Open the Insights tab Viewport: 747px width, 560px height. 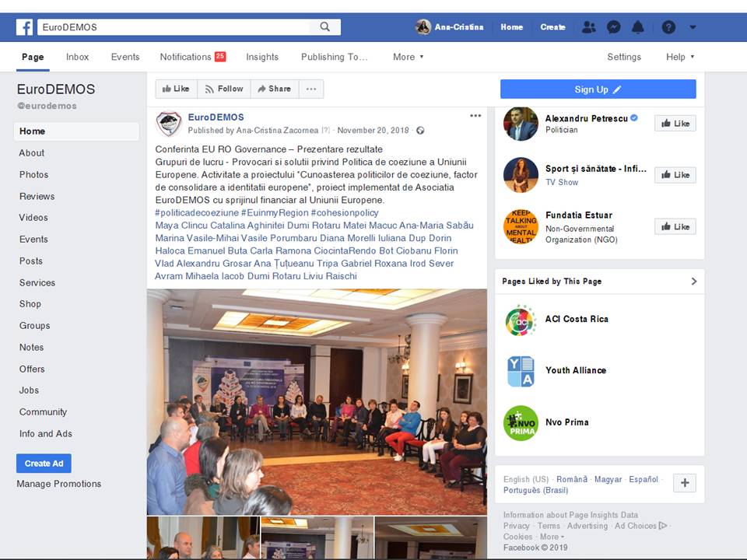point(262,57)
